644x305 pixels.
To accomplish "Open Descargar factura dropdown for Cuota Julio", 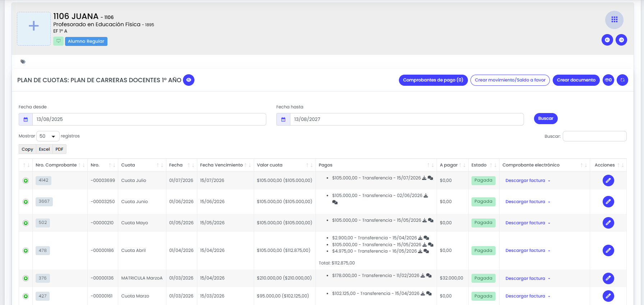I will point(528,180).
